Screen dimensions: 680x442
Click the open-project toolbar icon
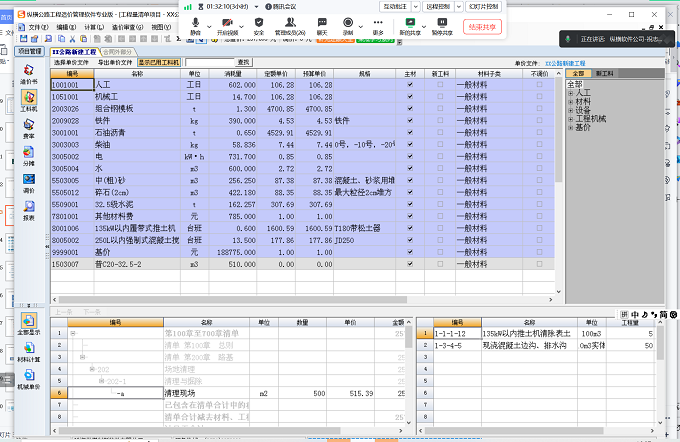pyautogui.click(x=34, y=39)
